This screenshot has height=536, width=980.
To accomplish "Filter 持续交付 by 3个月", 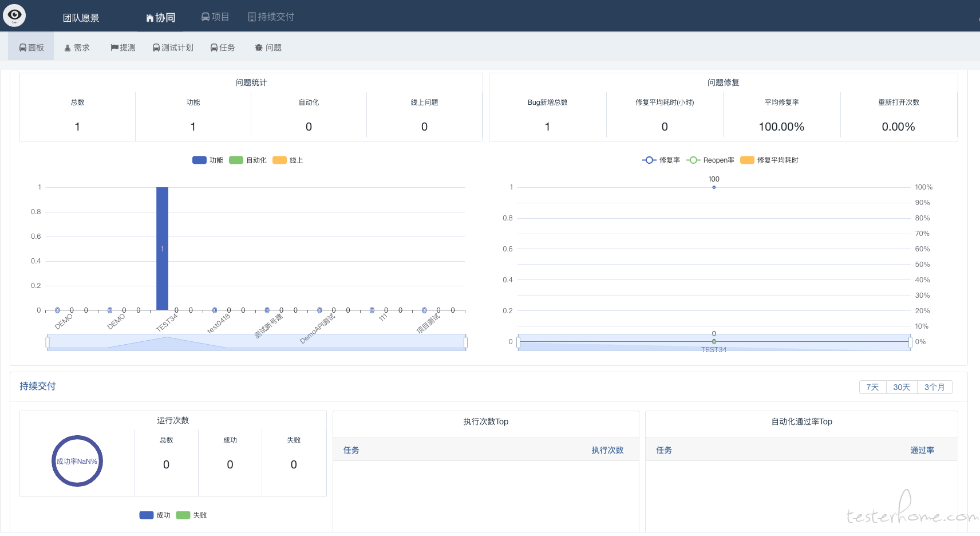I will (x=934, y=387).
